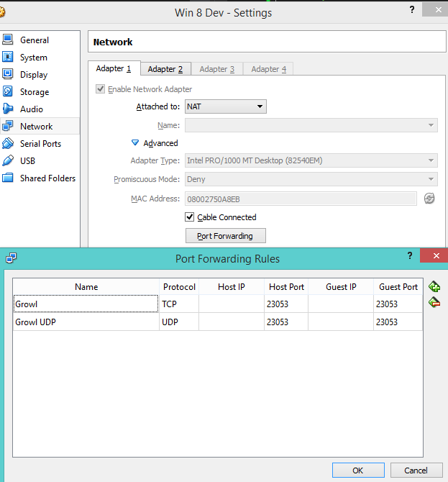Click OK in Port Forwarding Rules
The image size is (448, 482).
click(x=357, y=470)
